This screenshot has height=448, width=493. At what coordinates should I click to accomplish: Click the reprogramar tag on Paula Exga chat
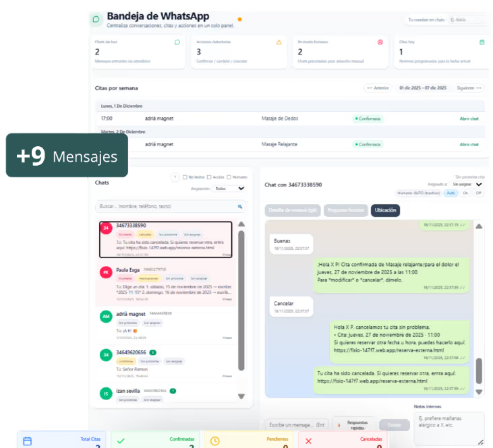[148, 279]
